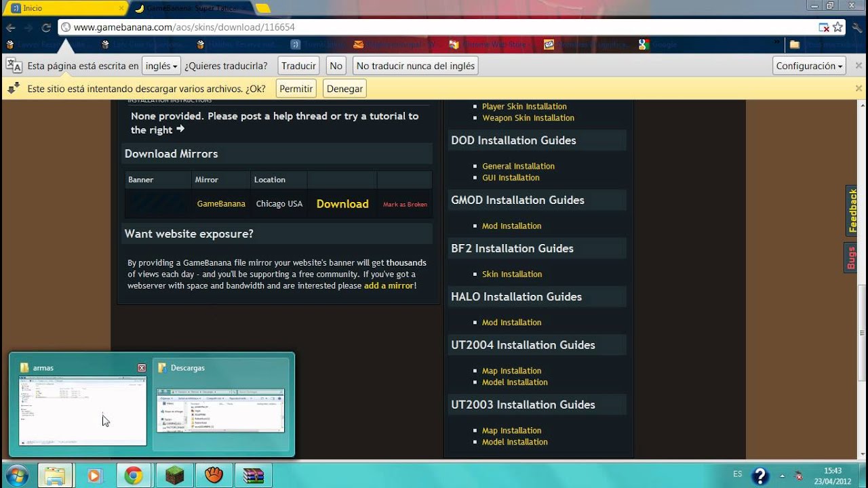Open GMOD Mod Installation link
Image resolution: width=868 pixels, height=488 pixels.
511,226
